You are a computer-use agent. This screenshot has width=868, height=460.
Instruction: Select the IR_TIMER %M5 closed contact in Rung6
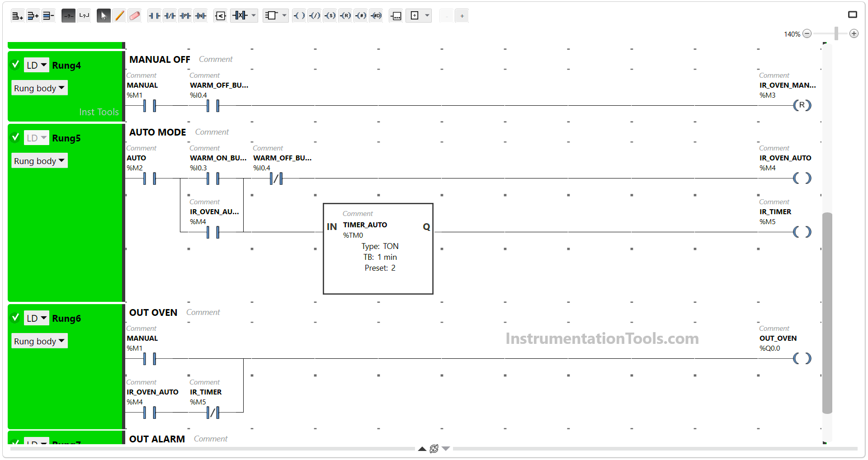pyautogui.click(x=212, y=413)
